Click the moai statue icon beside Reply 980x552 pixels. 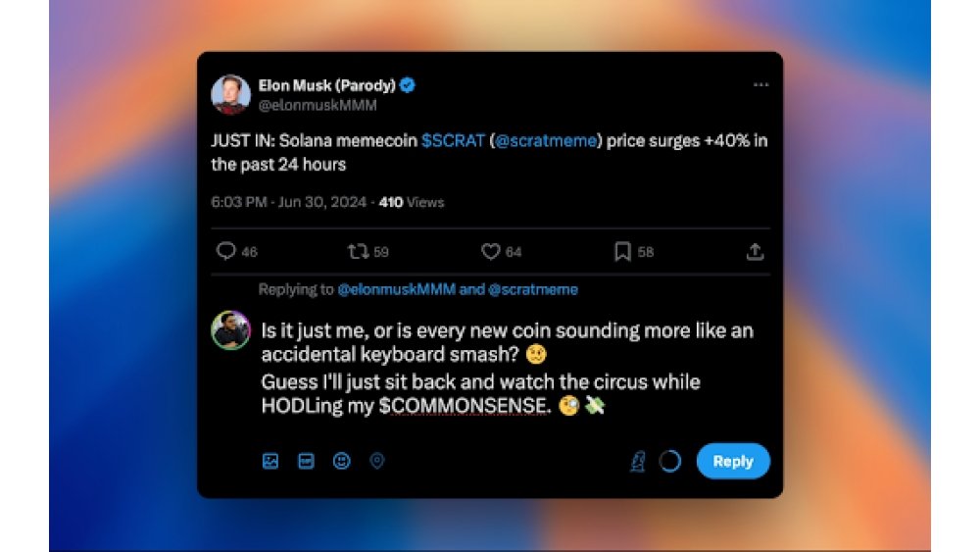click(637, 461)
